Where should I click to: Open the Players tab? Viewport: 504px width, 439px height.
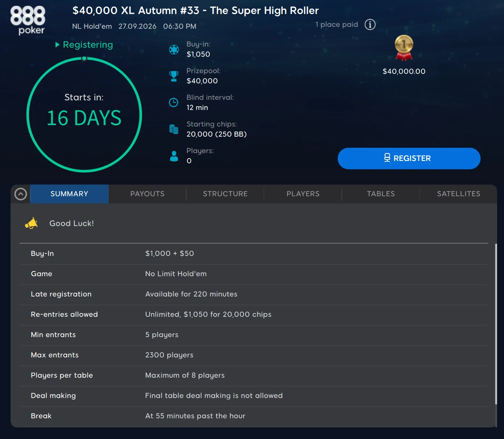pos(303,194)
